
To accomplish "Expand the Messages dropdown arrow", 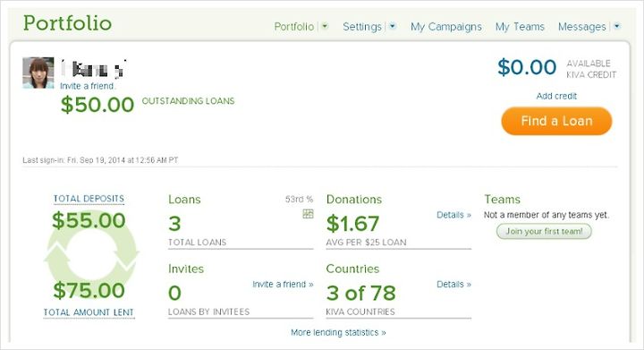I will [617, 26].
